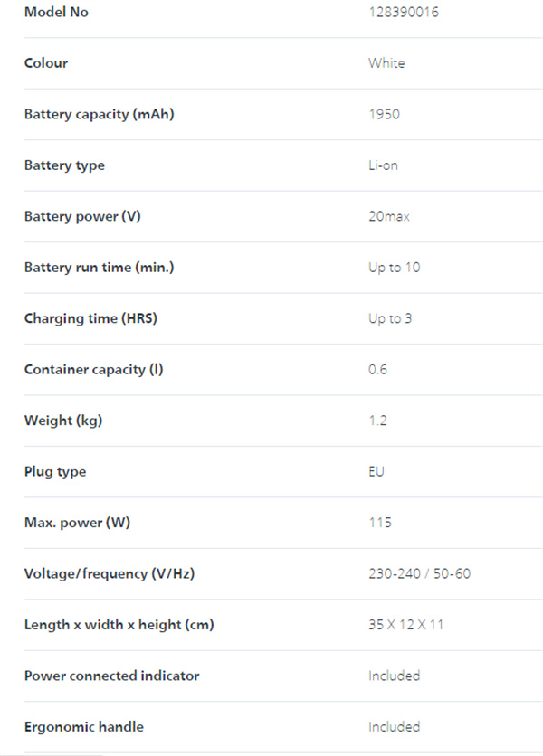Select the Up to 3 value
This screenshot has height=756, width=543.
click(390, 318)
